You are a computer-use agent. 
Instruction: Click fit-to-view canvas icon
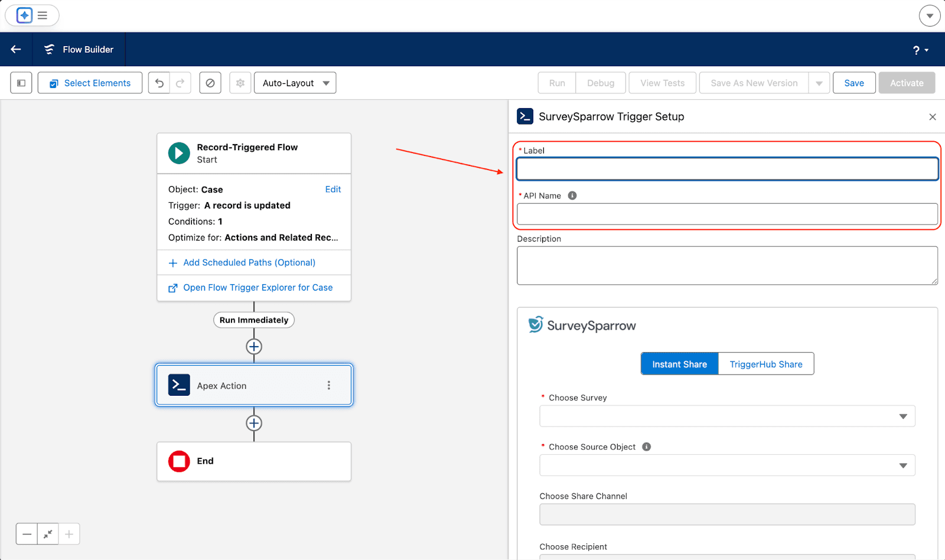48,534
